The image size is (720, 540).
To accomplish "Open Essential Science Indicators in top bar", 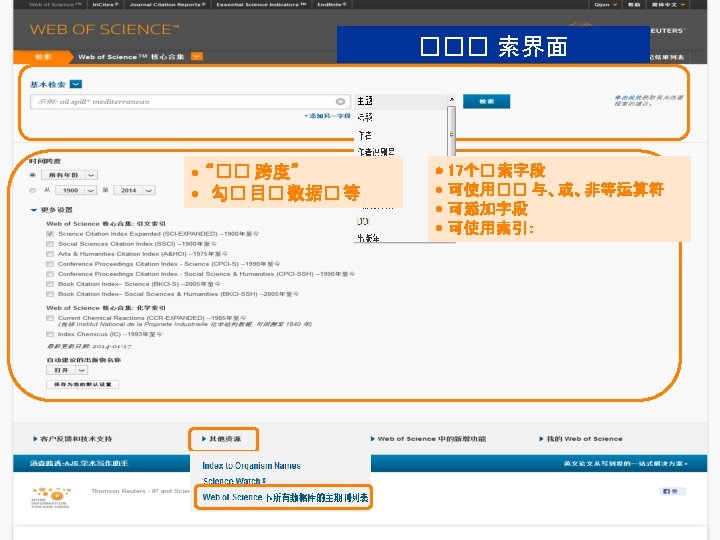I will point(261,5).
